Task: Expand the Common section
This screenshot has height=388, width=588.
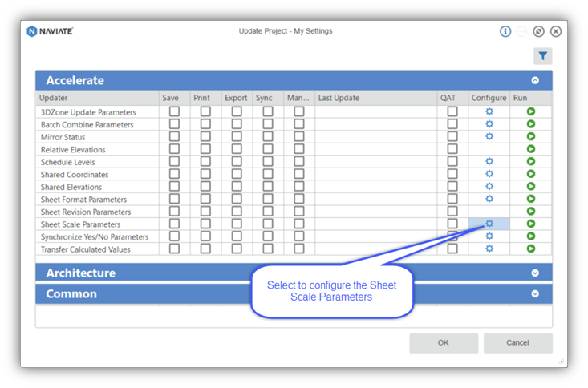Action: [x=535, y=293]
